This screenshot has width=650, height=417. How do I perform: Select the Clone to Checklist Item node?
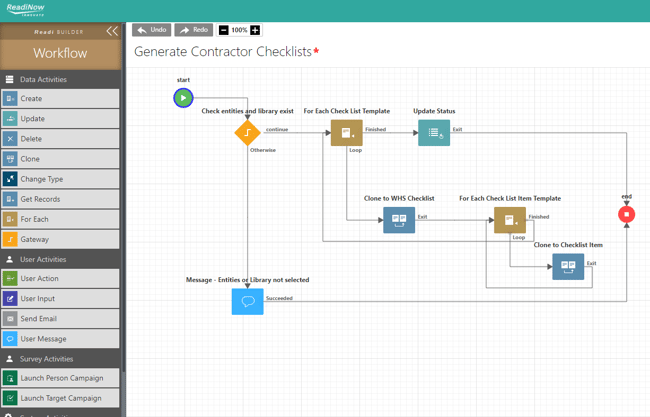coord(568,266)
